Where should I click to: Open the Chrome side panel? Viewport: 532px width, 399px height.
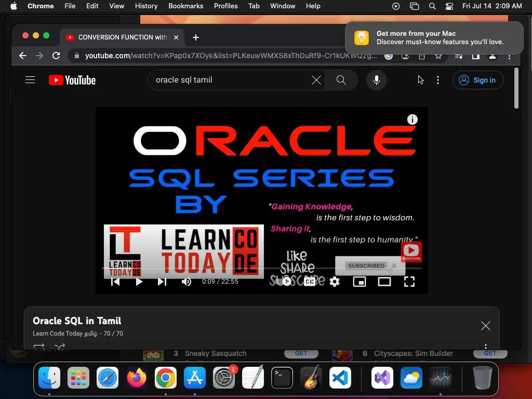pyautogui.click(x=476, y=56)
